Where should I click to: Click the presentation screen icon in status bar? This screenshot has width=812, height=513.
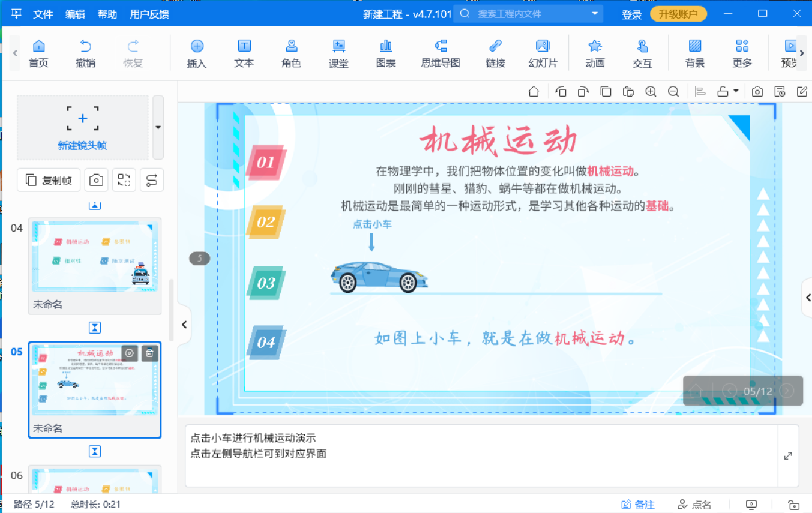(751, 505)
